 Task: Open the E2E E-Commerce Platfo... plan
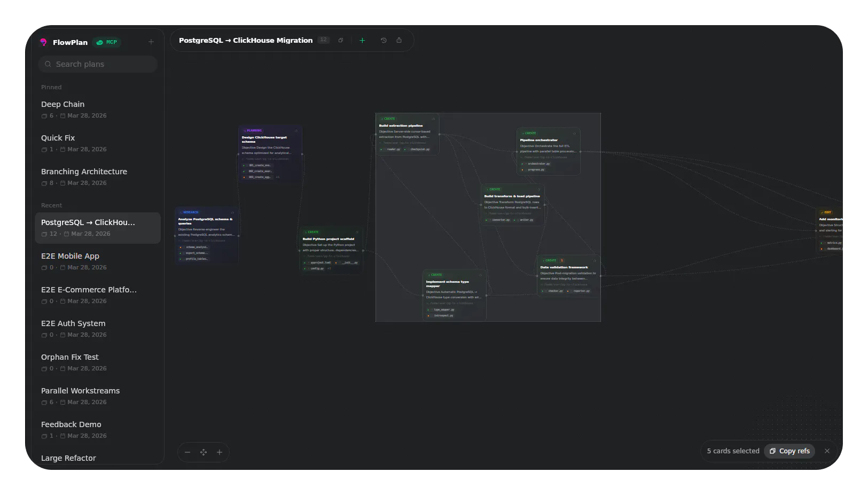coord(98,295)
